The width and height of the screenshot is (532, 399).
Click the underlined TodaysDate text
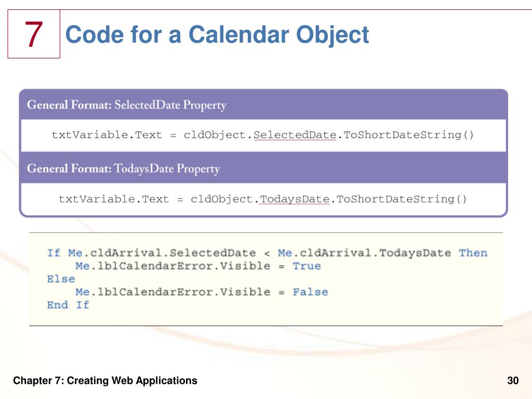294,199
